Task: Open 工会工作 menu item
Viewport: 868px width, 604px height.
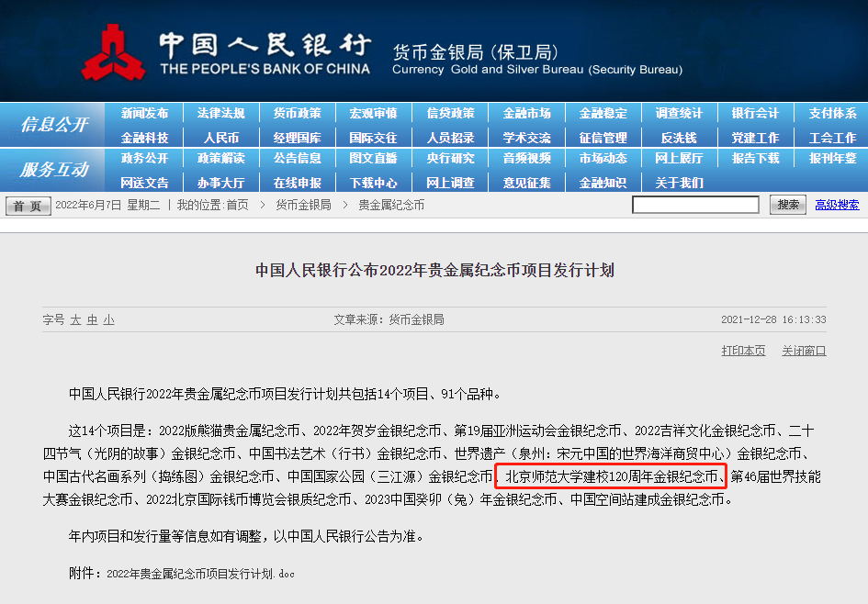Action: tap(832, 138)
